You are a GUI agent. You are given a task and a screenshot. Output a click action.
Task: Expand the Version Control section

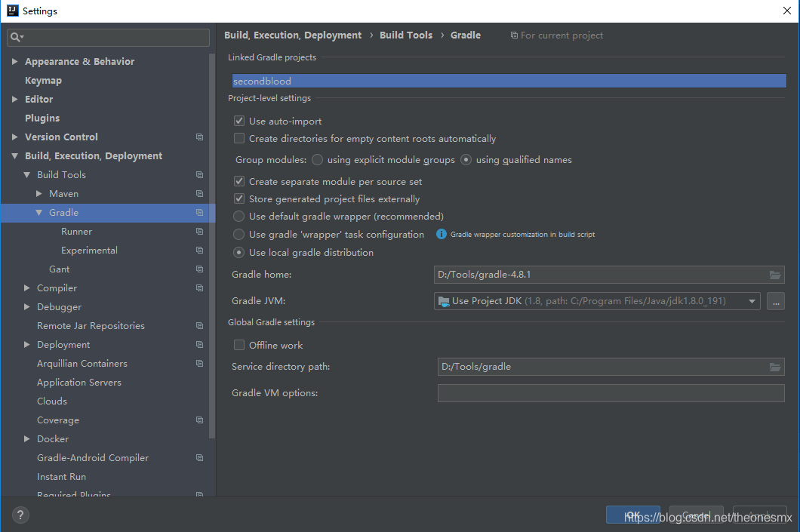point(15,137)
